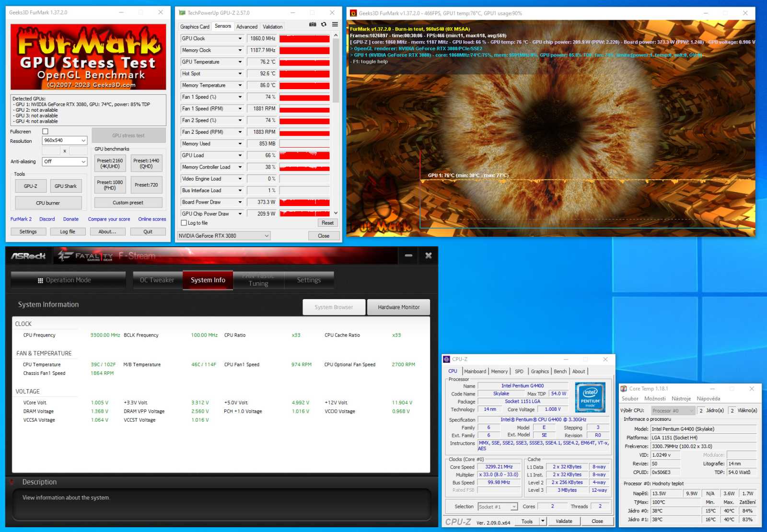Launch GPU Shark tool
Image resolution: width=767 pixels, height=532 pixels.
[66, 186]
